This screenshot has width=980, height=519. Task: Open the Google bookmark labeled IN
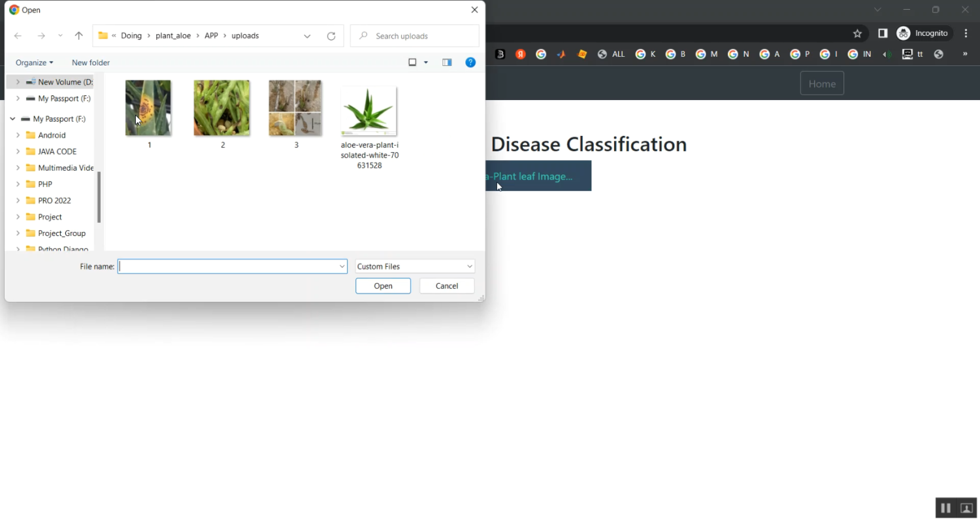click(x=860, y=54)
